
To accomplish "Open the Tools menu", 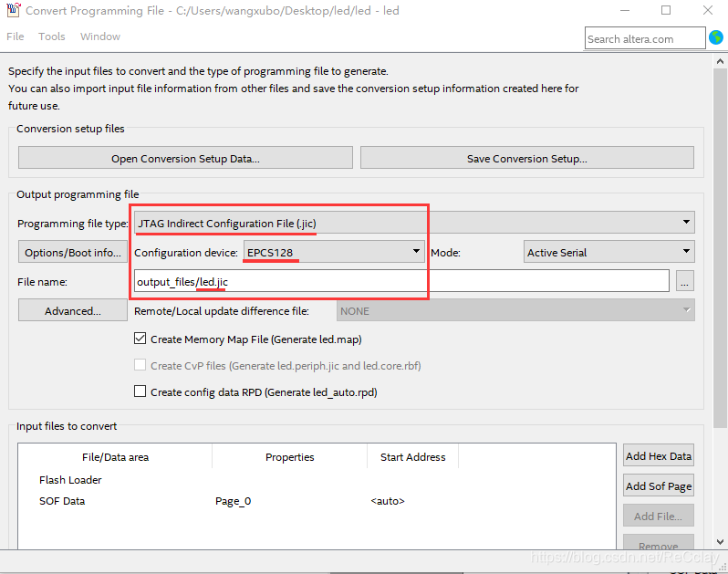I will pyautogui.click(x=51, y=37).
